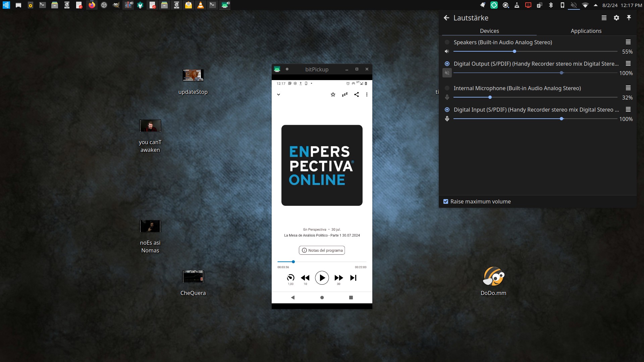Screen dimensions: 644x362
Task: Rewind 10 seconds
Action: tap(305, 279)
